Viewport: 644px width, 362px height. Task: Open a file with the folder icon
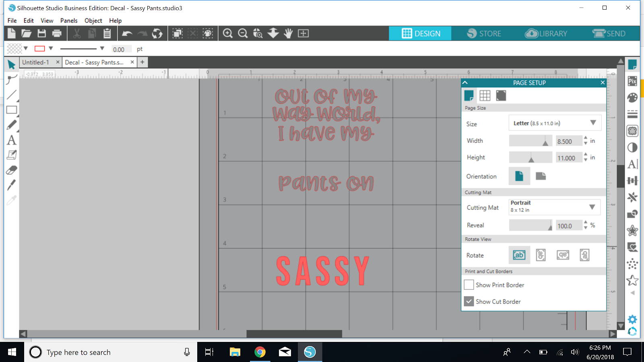(x=26, y=33)
